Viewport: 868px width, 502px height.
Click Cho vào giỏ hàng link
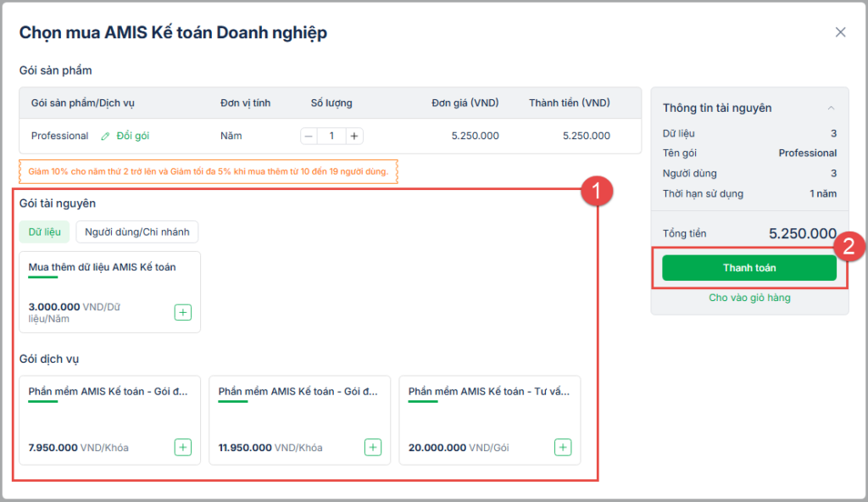(749, 298)
